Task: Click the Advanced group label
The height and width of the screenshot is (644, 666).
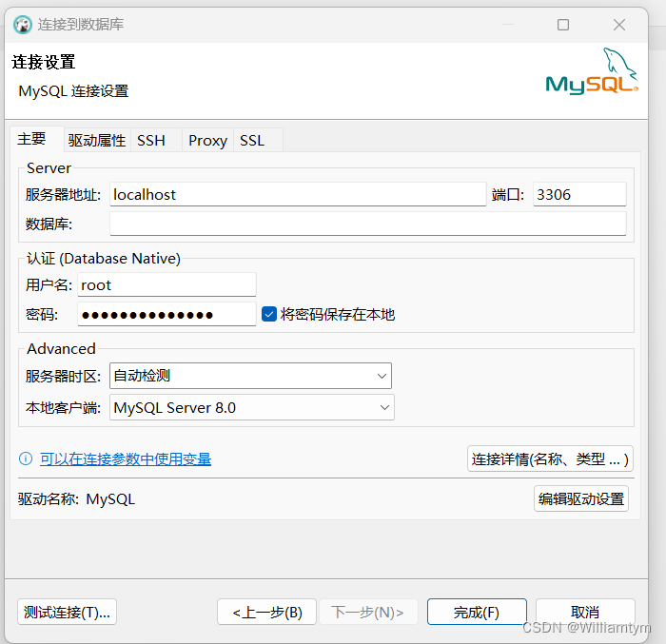Action: (61, 349)
